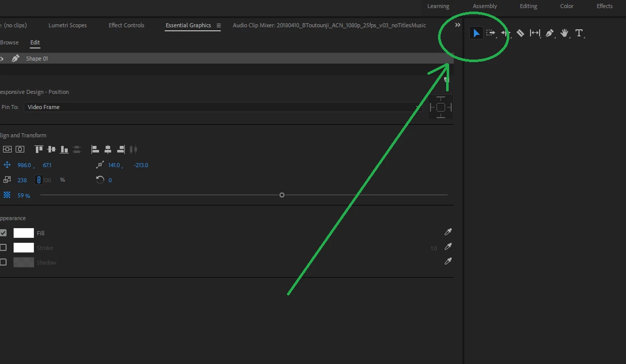The height and width of the screenshot is (364, 626).
Task: Open the Stroke color swatch
Action: point(23,247)
